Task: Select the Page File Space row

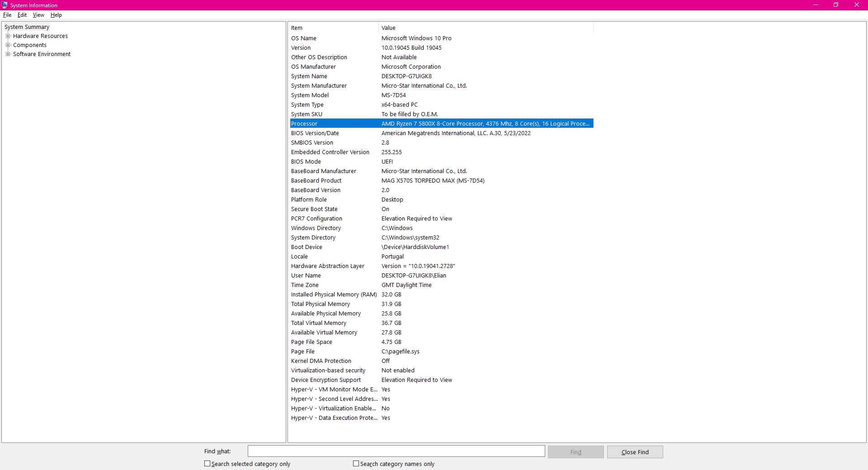Action: [442, 342]
